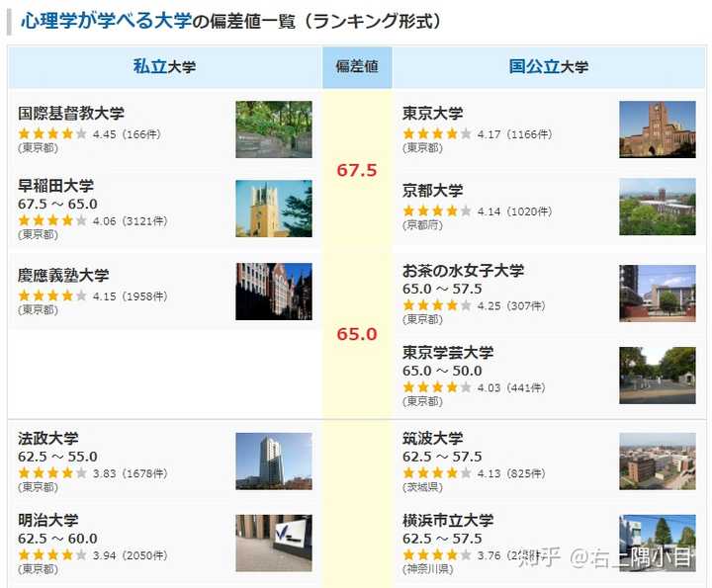Click the 横浜市立大学 campus photo

[658, 543]
